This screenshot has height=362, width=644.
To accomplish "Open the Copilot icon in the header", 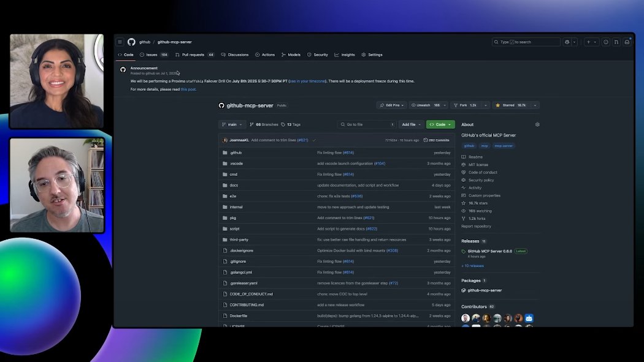I will click(x=567, y=42).
